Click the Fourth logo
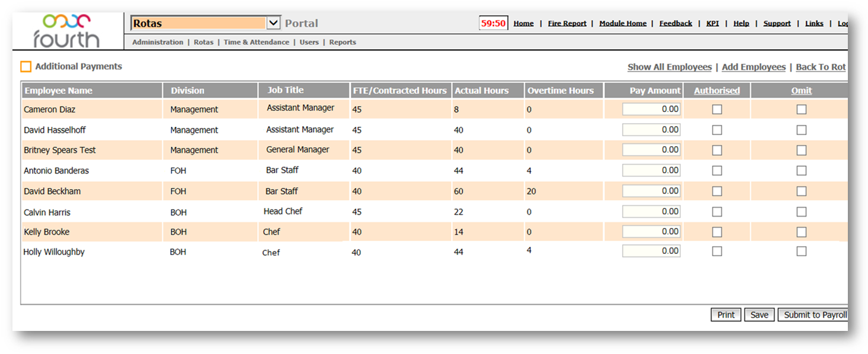This screenshot has height=354, width=868. [x=66, y=31]
